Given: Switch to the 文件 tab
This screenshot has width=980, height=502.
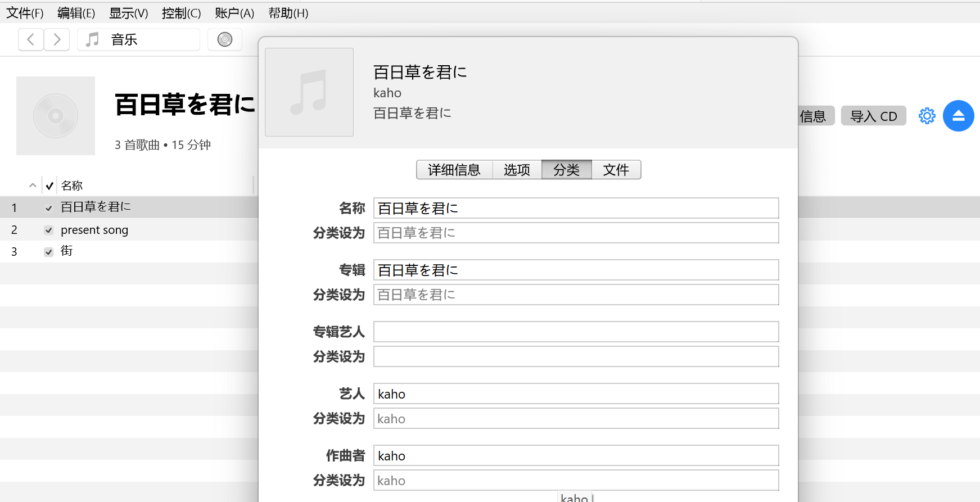Looking at the screenshot, I should [616, 170].
